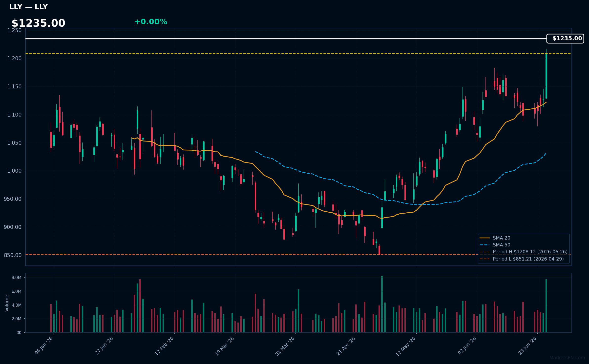This screenshot has height=364, width=589.
Task: Click the Volume axis title
Action: coord(7,303)
